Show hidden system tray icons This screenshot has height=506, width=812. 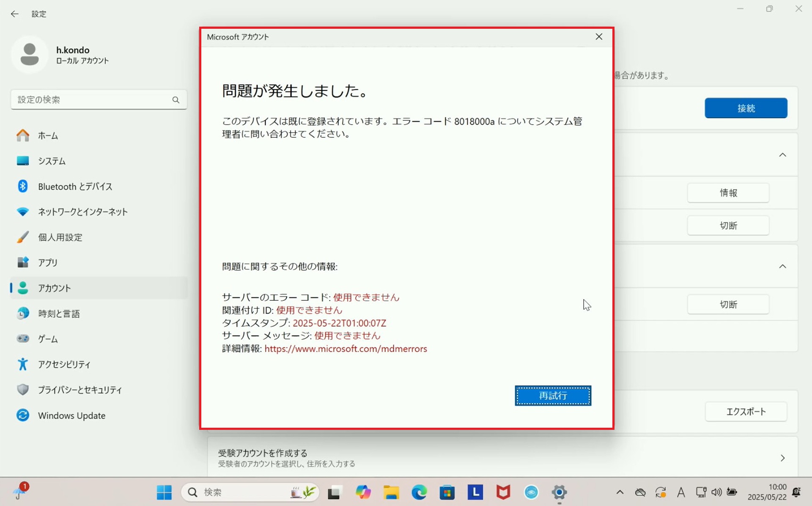point(620,492)
